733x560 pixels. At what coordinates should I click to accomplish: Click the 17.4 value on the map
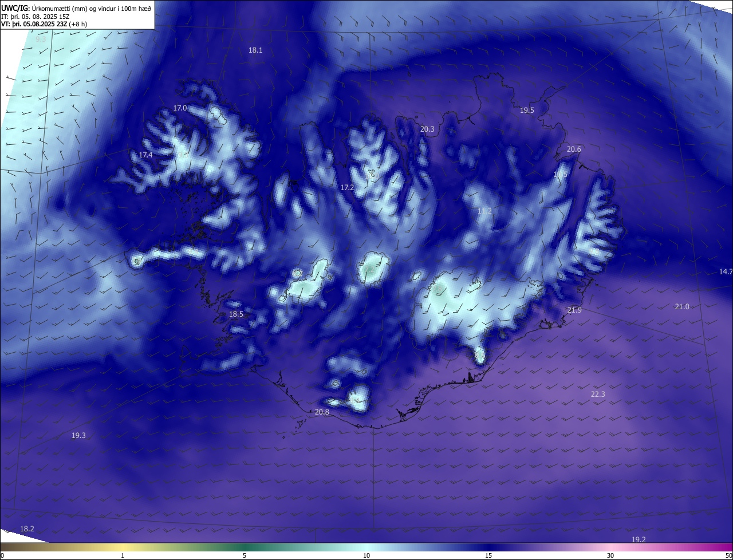(145, 155)
